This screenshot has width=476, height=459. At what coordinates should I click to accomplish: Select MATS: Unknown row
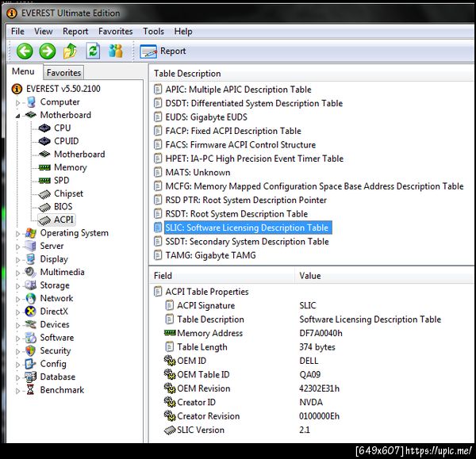point(192,172)
